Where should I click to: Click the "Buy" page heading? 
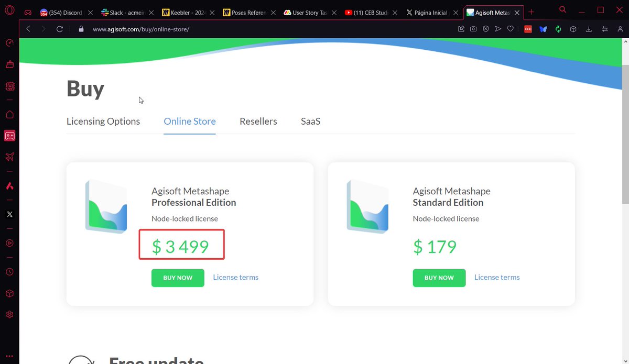(x=85, y=89)
